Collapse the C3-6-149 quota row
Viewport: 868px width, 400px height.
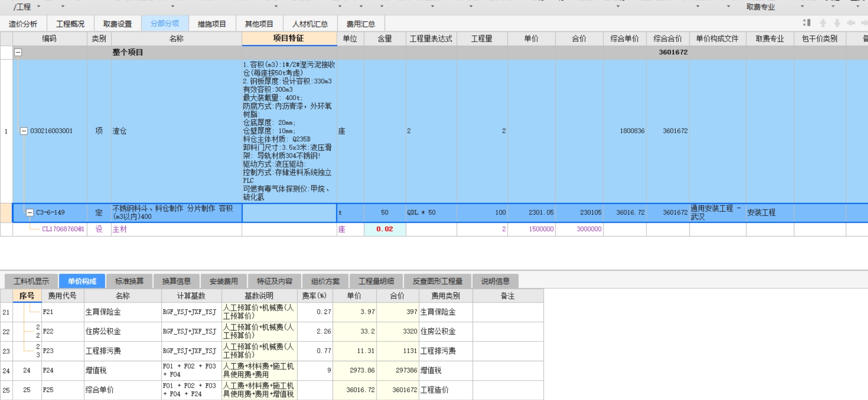30,213
